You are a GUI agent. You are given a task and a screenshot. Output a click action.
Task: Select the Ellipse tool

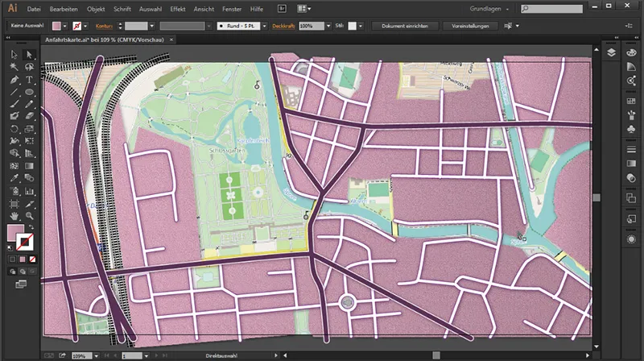click(29, 92)
